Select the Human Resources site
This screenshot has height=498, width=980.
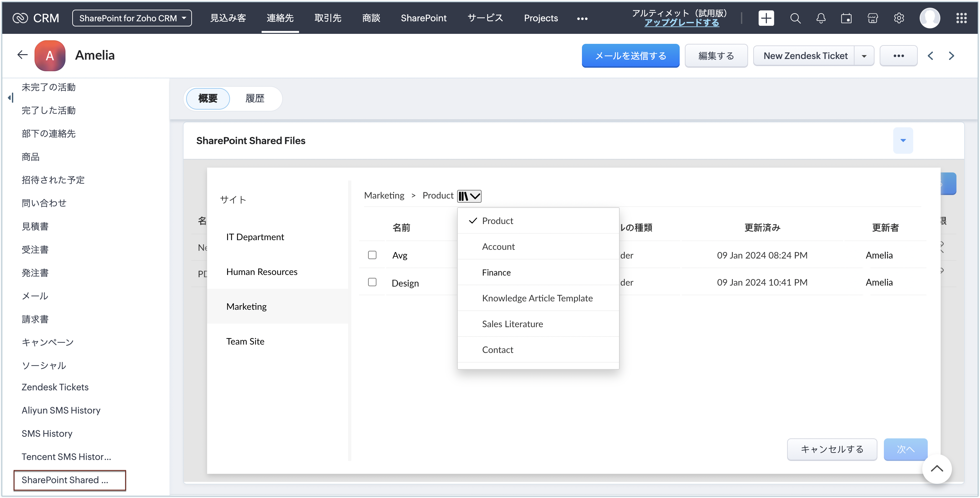pyautogui.click(x=262, y=272)
